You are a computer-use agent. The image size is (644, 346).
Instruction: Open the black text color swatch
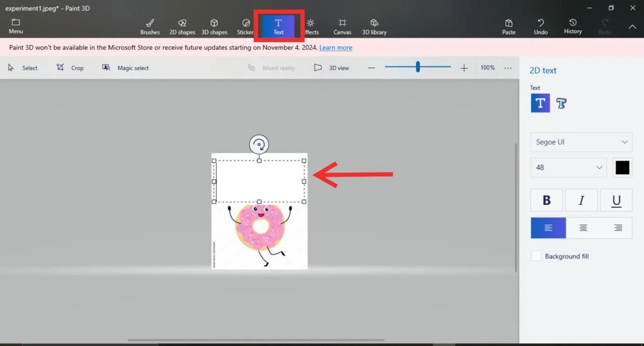pos(622,167)
